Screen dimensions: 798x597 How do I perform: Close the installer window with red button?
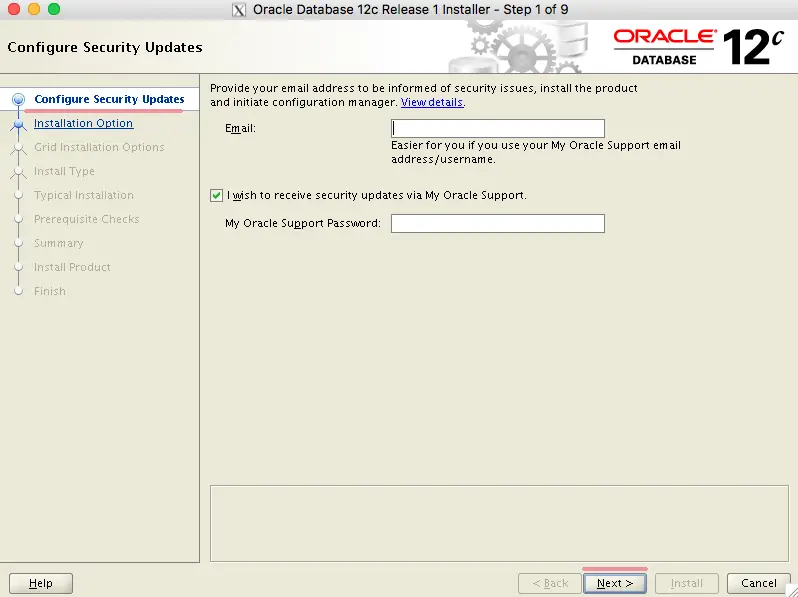coord(14,9)
